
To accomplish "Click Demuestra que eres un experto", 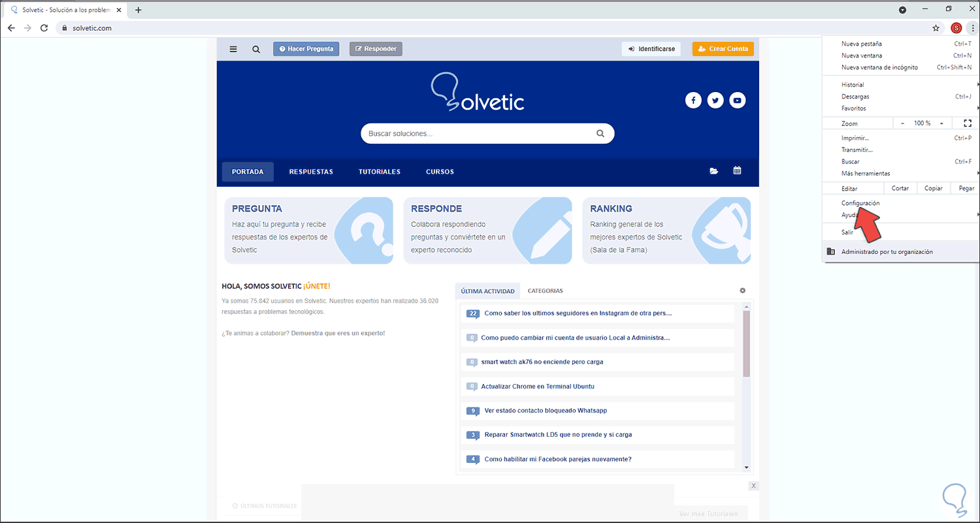I will pyautogui.click(x=338, y=333).
